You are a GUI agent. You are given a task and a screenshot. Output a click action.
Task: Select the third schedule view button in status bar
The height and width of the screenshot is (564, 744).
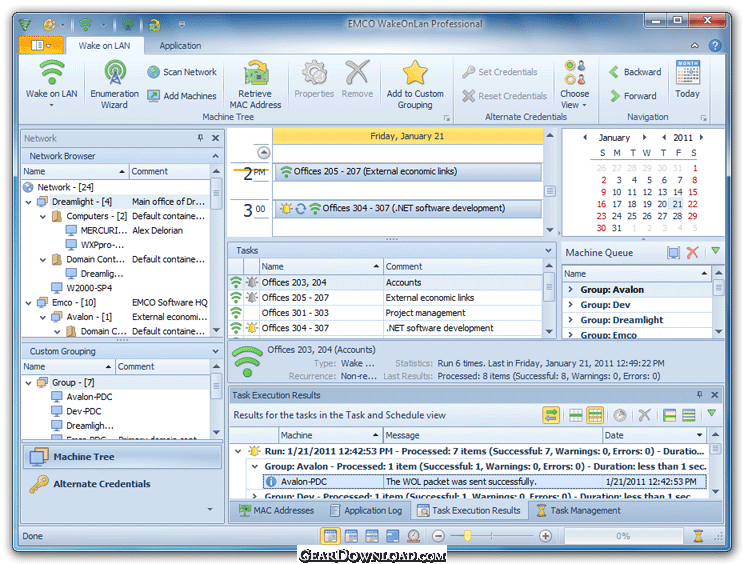click(372, 536)
